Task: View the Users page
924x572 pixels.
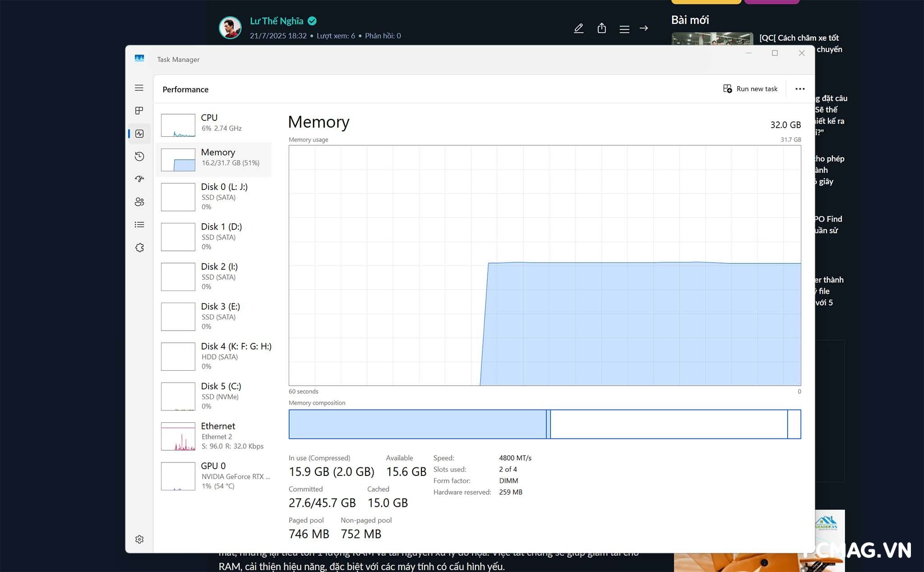Action: [x=139, y=202]
